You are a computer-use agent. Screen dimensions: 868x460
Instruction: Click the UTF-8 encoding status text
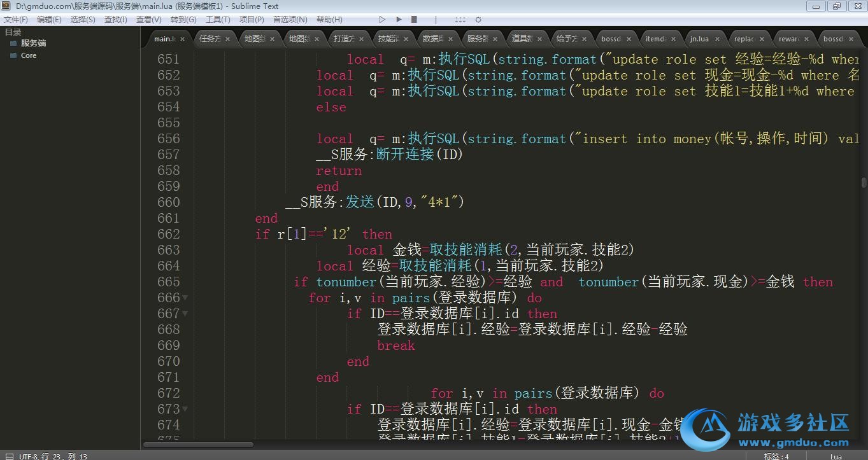click(x=28, y=456)
